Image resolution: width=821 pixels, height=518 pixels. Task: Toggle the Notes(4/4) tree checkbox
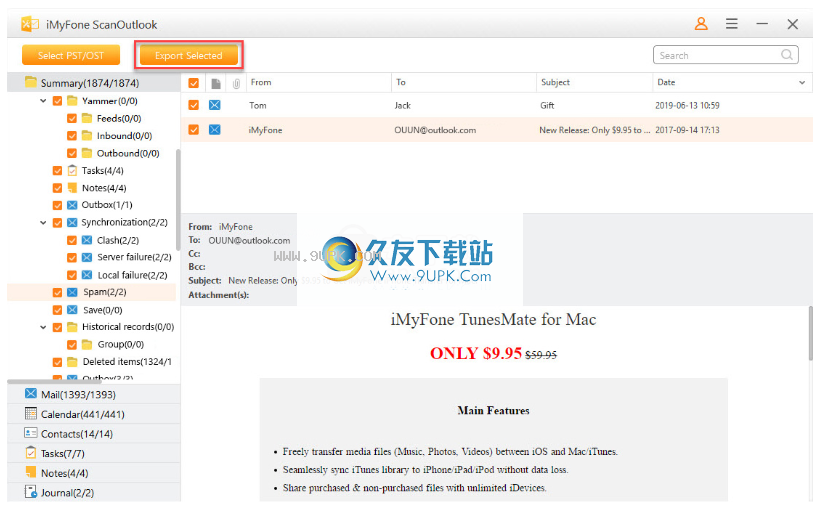[58, 188]
